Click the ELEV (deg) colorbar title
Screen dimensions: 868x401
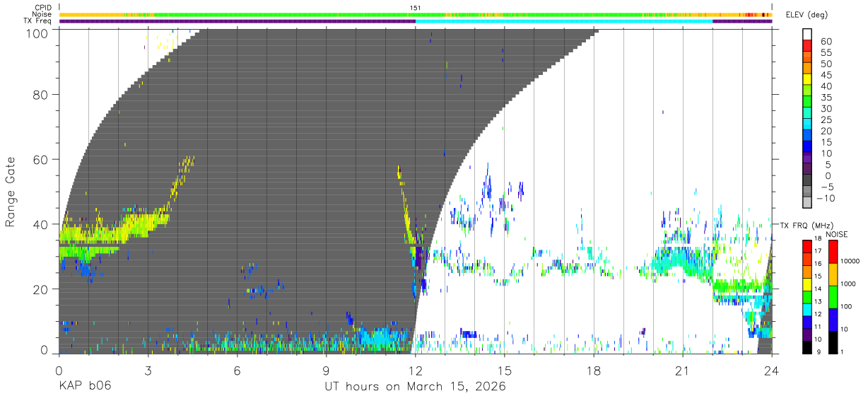point(807,14)
